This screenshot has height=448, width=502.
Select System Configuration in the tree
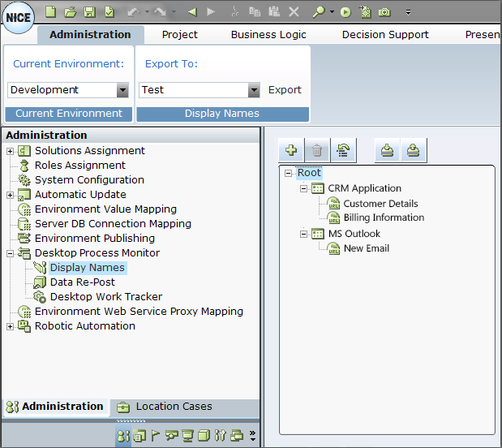tap(89, 180)
